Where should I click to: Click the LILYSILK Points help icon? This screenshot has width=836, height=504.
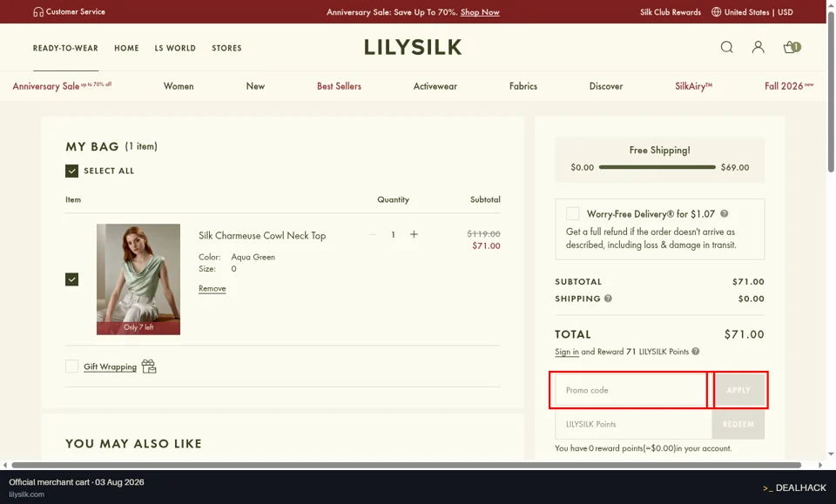(695, 352)
